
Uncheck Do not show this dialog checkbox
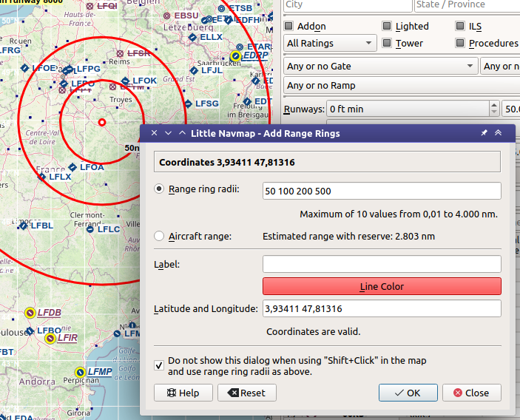[159, 365]
